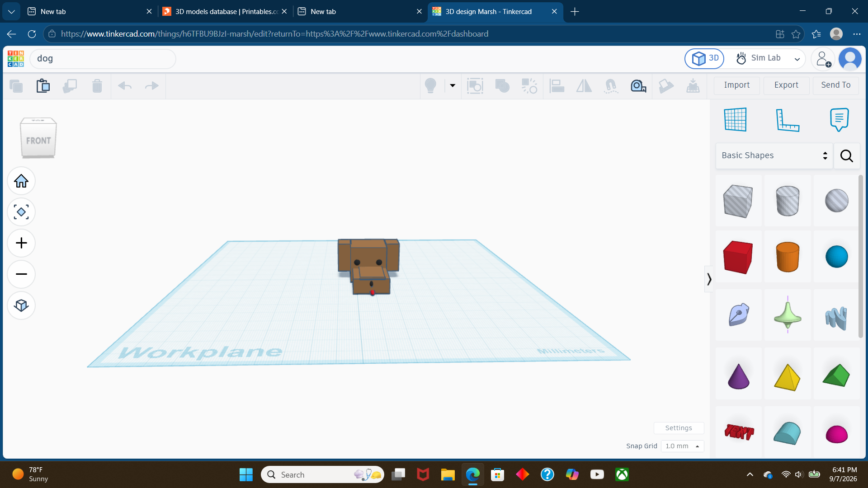This screenshot has width=868, height=488.
Task: Switch to the Printables.com browser tab
Action: [x=225, y=12]
